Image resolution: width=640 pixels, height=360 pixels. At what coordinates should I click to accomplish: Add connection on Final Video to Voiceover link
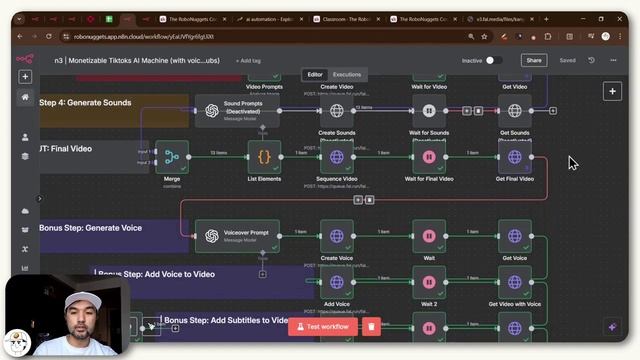[358, 200]
